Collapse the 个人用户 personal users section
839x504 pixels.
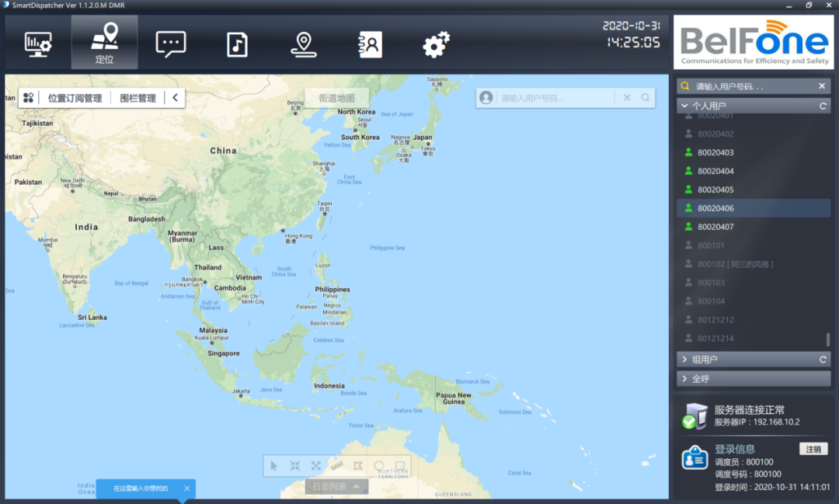(684, 106)
